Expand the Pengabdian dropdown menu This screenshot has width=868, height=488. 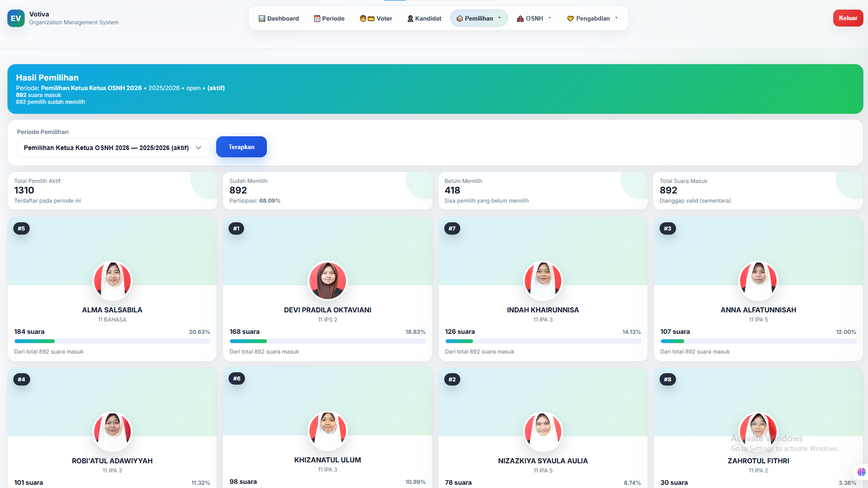pyautogui.click(x=592, y=18)
